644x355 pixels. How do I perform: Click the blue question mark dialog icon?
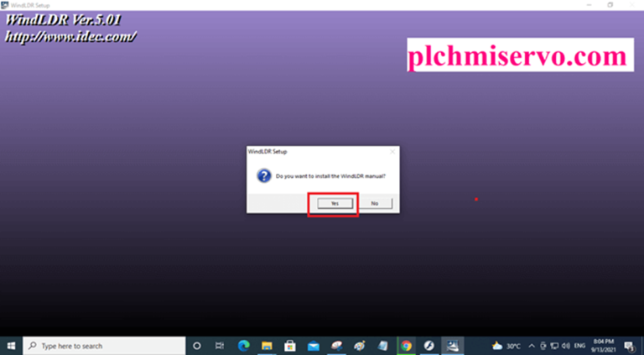pyautogui.click(x=263, y=176)
